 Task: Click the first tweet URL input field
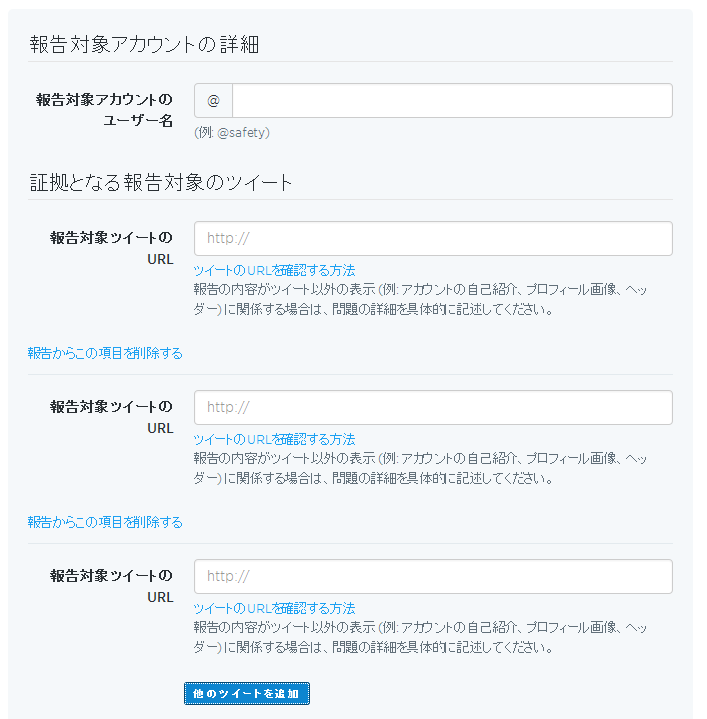433,239
